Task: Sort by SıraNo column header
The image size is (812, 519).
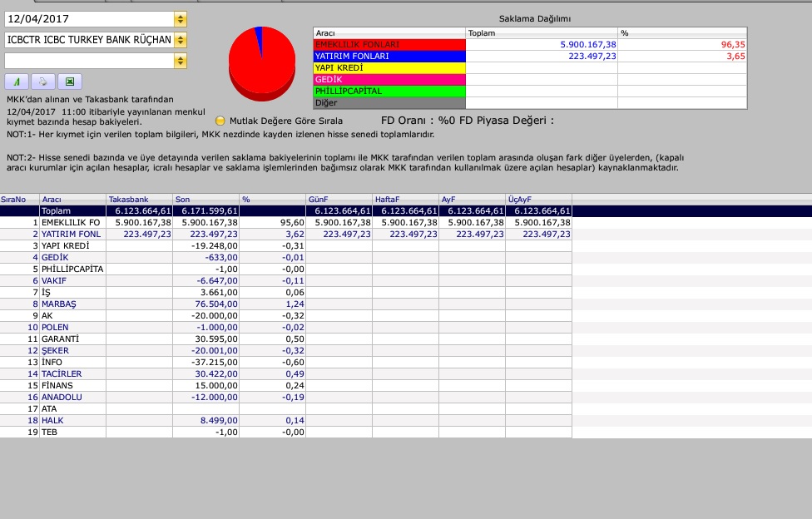Action: click(20, 200)
